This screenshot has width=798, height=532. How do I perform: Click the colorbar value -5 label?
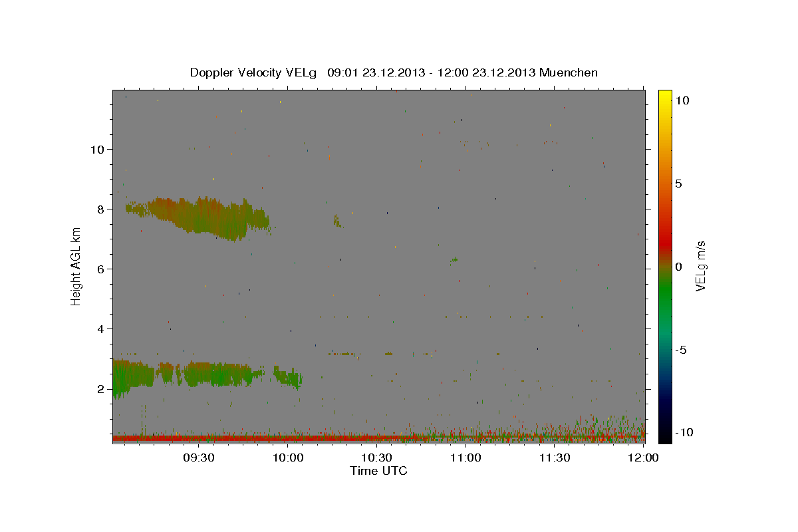click(682, 350)
